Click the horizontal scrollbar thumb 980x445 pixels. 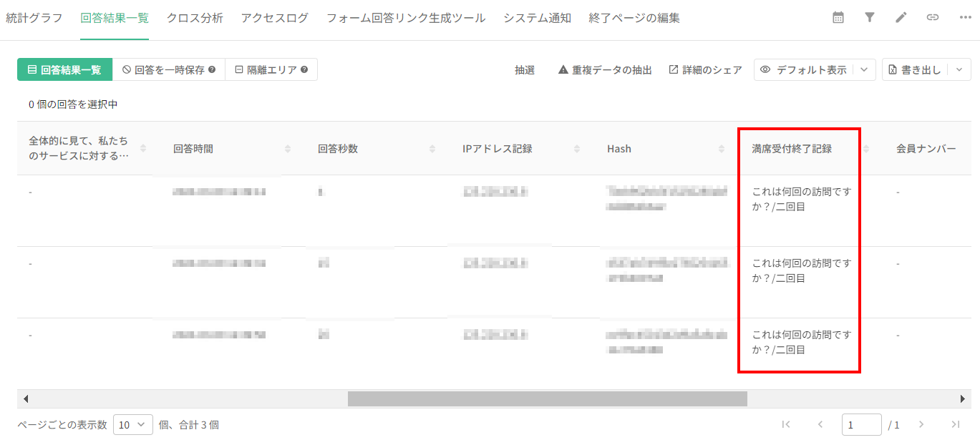(x=548, y=398)
